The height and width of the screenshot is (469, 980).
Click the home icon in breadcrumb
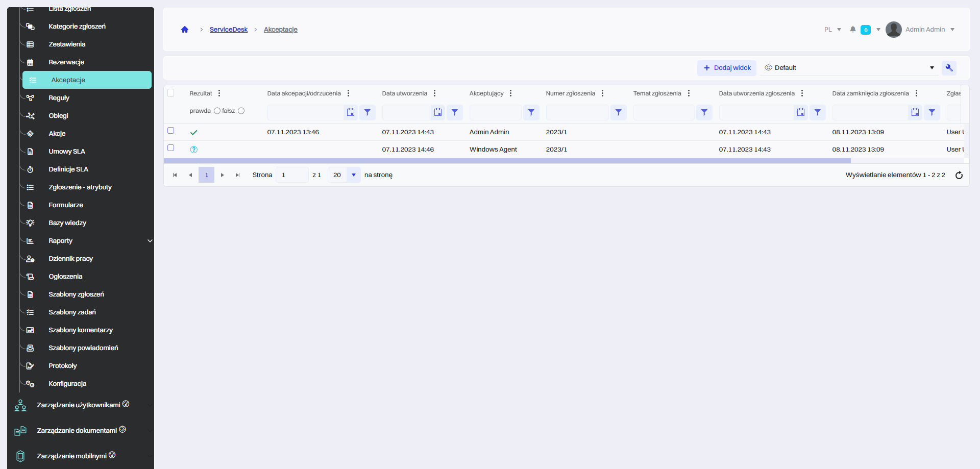[x=185, y=30]
